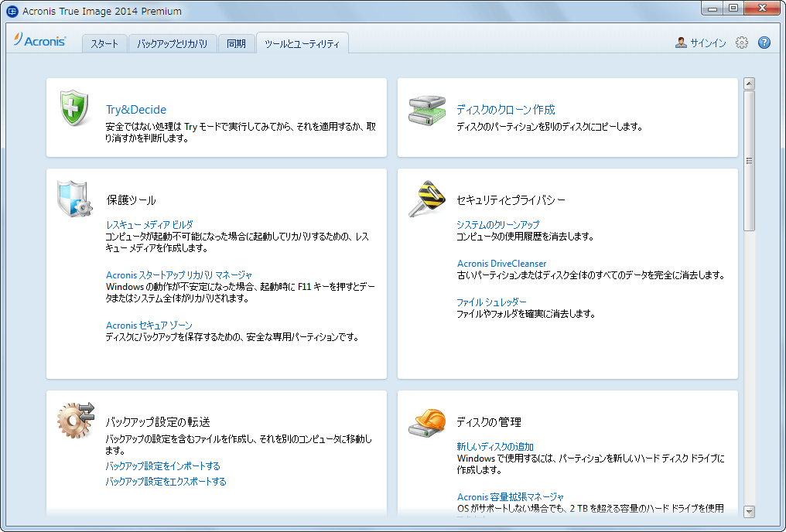786x532 pixels.
Task: Click the セキュリティとプライバシー key icon
Action: 427,199
